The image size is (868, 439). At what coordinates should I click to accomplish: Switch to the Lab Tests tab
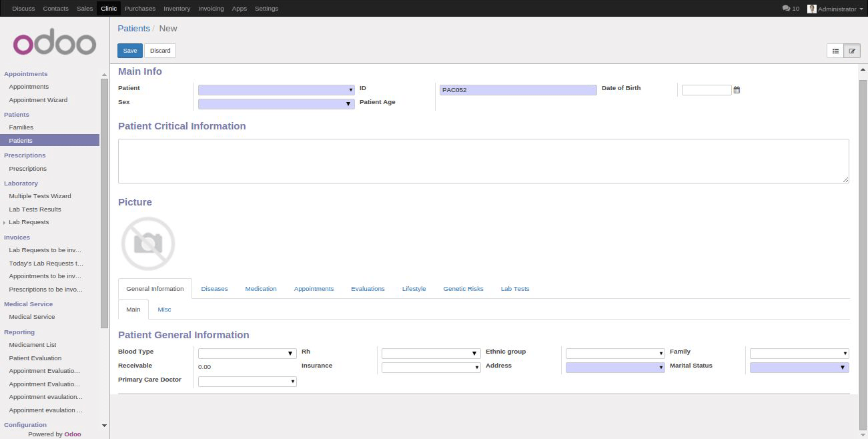click(x=515, y=289)
